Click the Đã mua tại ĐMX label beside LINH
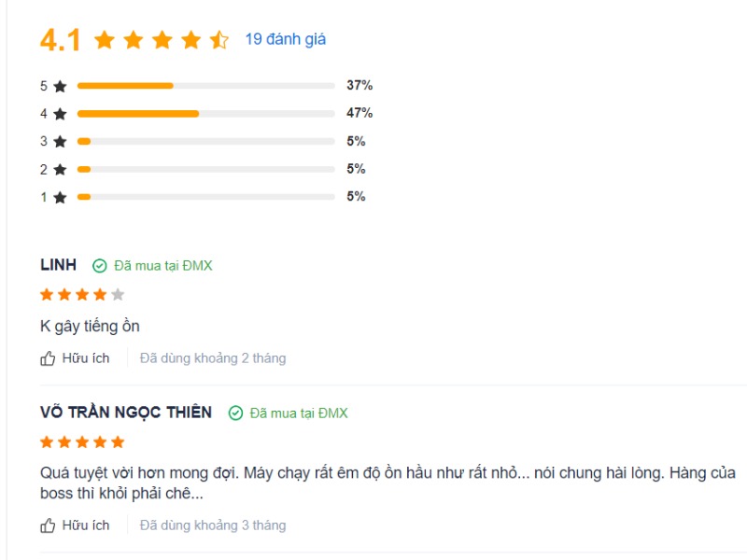The width and height of the screenshot is (747, 560). (163, 266)
